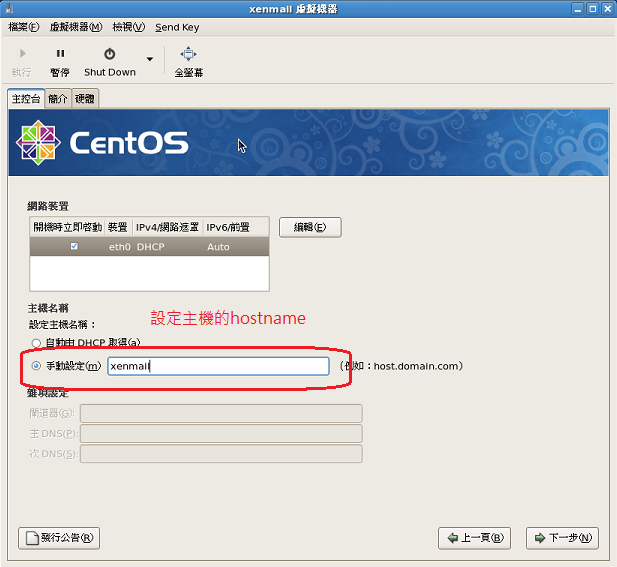Click the CentOS logo icon
Viewport: 617px width, 567px height.
click(38, 142)
